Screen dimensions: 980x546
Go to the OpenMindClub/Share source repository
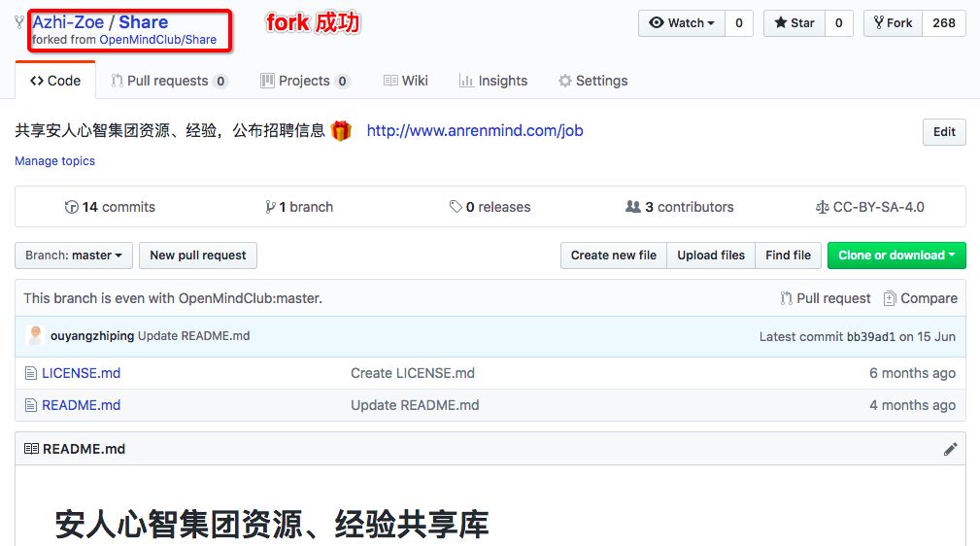(x=158, y=40)
